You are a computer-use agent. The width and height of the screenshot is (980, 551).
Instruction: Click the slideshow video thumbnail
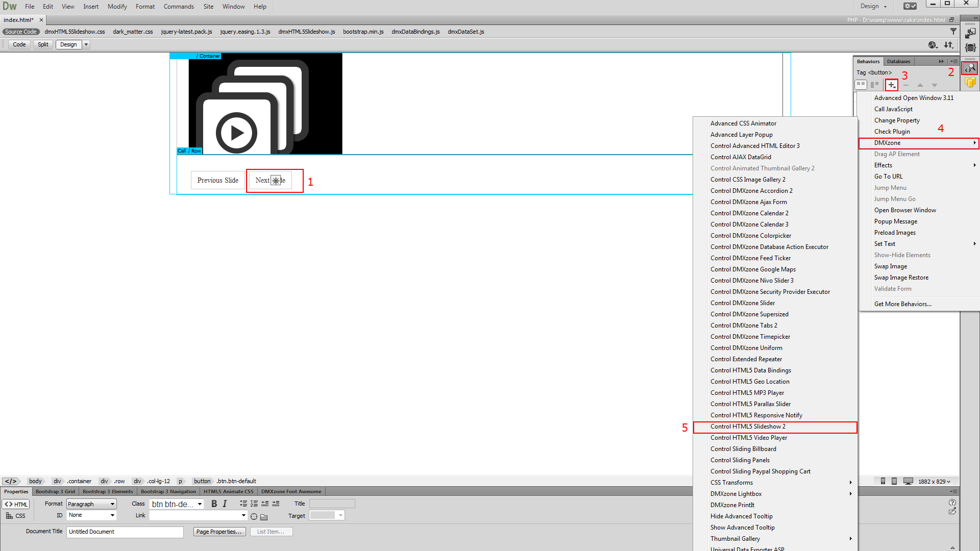click(x=265, y=104)
